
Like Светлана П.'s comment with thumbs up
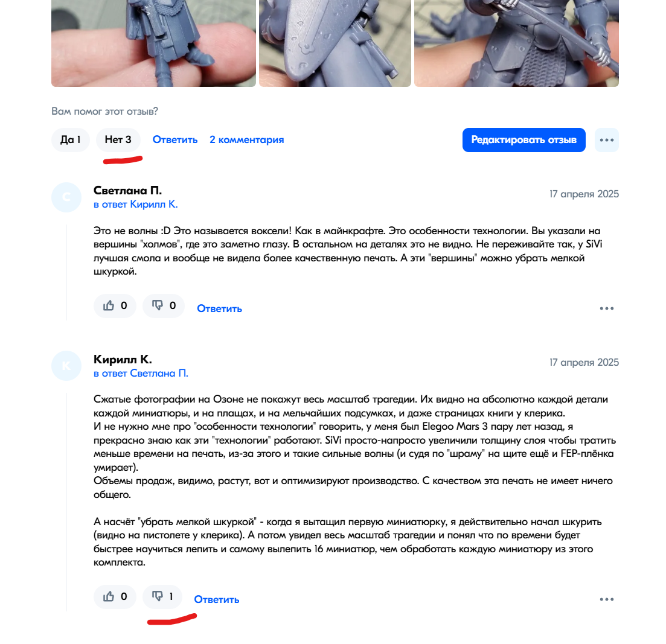point(115,305)
